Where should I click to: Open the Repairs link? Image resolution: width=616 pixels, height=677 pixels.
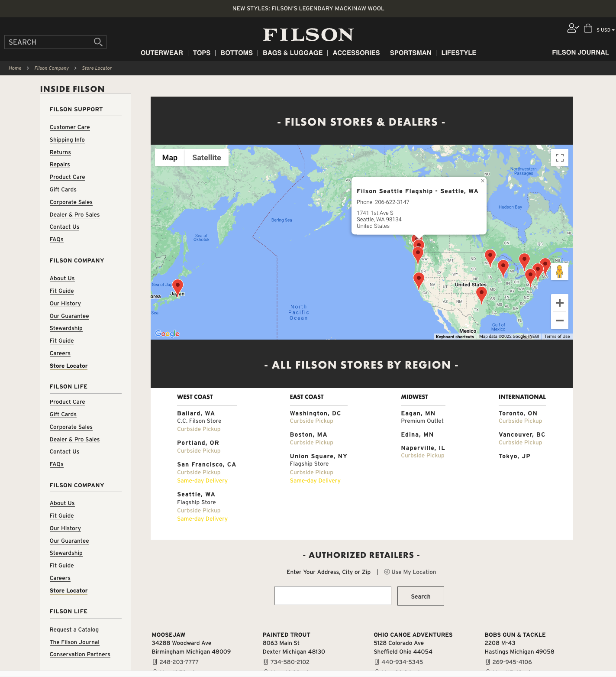pos(60,165)
